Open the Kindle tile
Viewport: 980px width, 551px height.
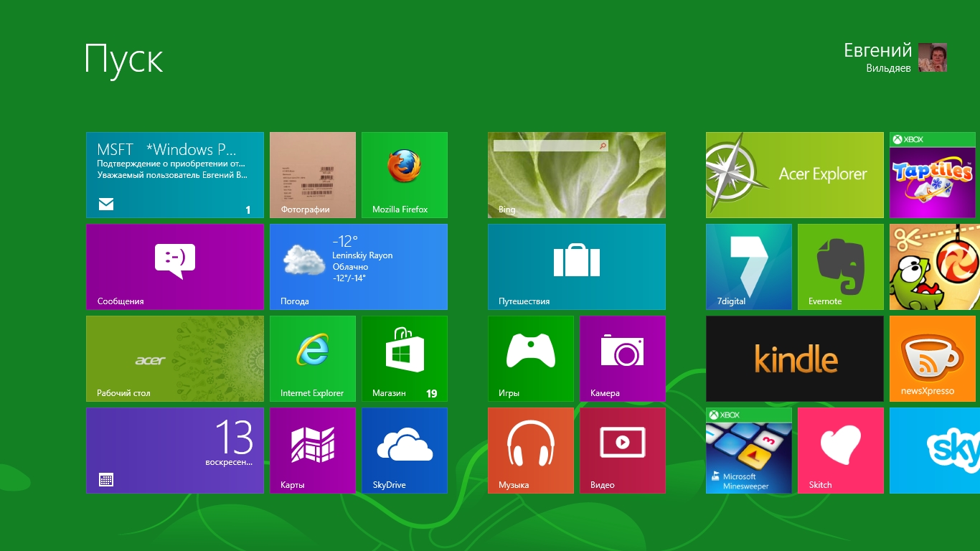[795, 359]
